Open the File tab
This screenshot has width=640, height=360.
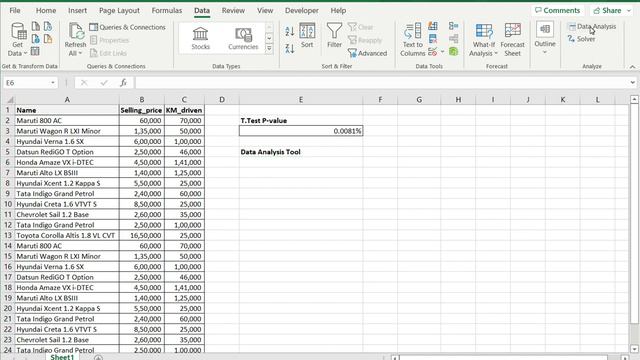(x=15, y=11)
